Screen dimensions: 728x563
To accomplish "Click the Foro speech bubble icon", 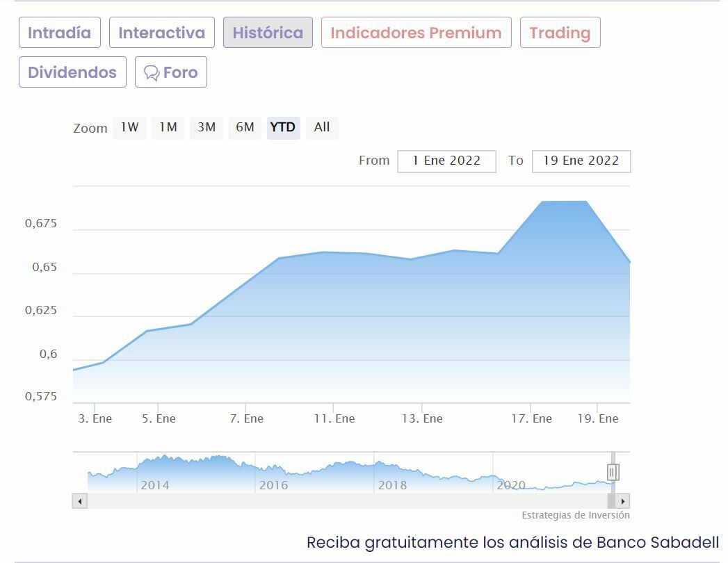I will click(x=152, y=72).
